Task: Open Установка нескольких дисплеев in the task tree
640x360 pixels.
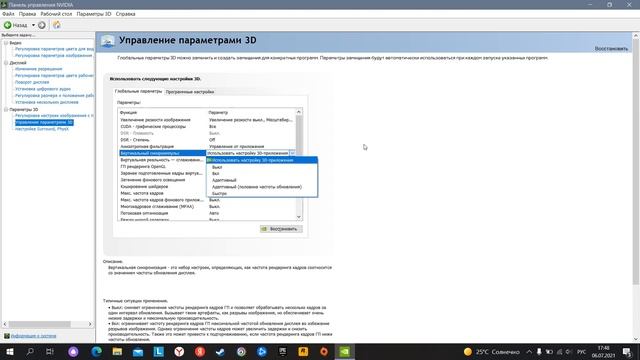Action: pyautogui.click(x=47, y=102)
